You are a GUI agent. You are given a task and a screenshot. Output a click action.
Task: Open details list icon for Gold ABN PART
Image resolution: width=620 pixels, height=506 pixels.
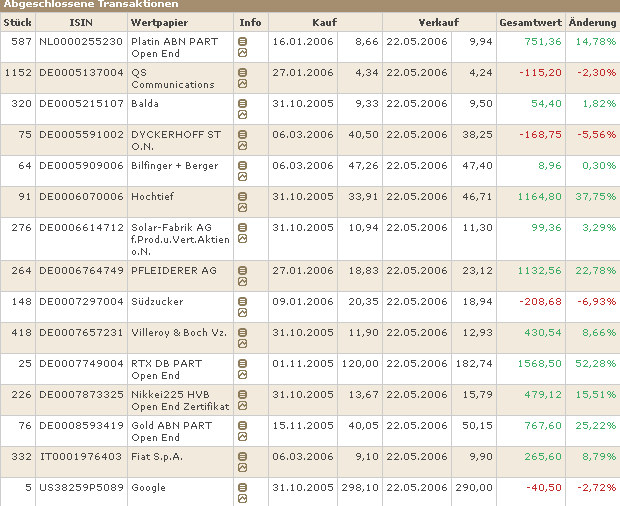[x=242, y=425]
